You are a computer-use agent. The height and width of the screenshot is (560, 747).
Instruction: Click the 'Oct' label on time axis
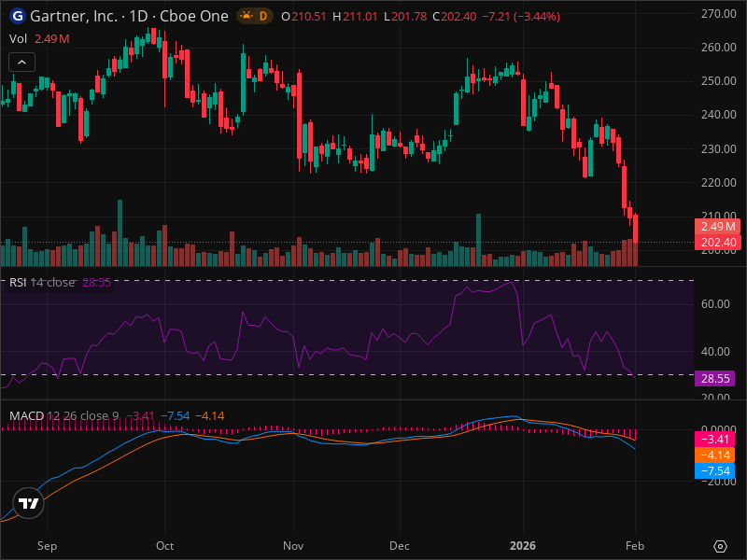[x=165, y=546]
